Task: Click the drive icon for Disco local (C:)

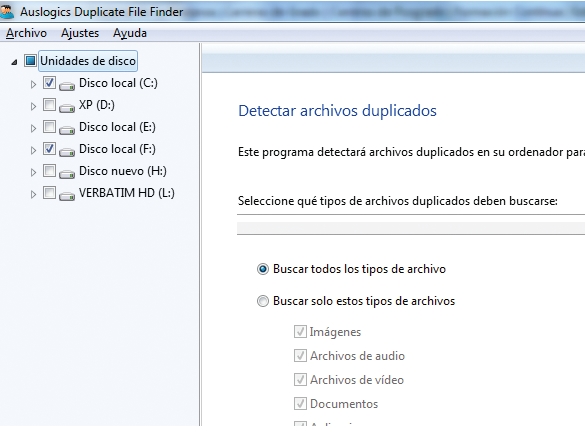Action: [x=67, y=86]
